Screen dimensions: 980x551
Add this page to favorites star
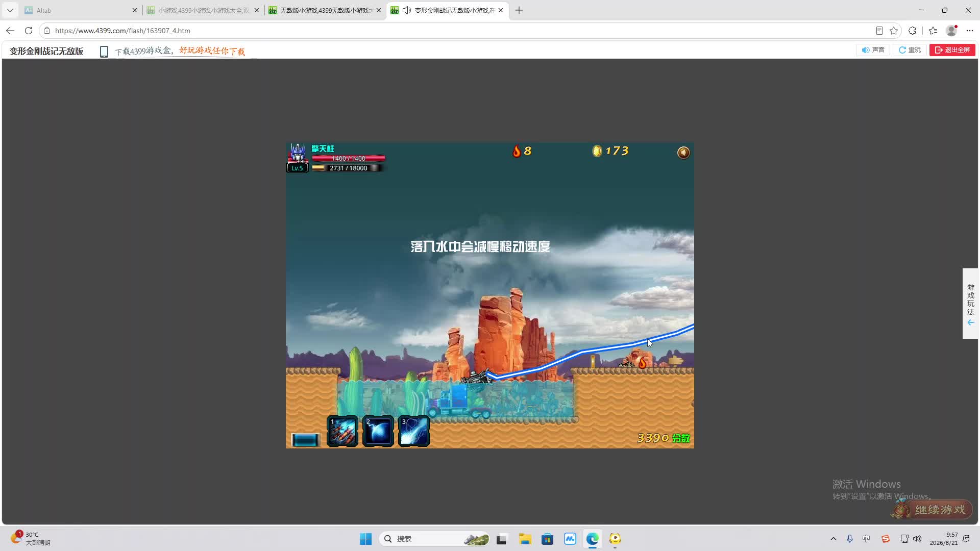coord(894,31)
